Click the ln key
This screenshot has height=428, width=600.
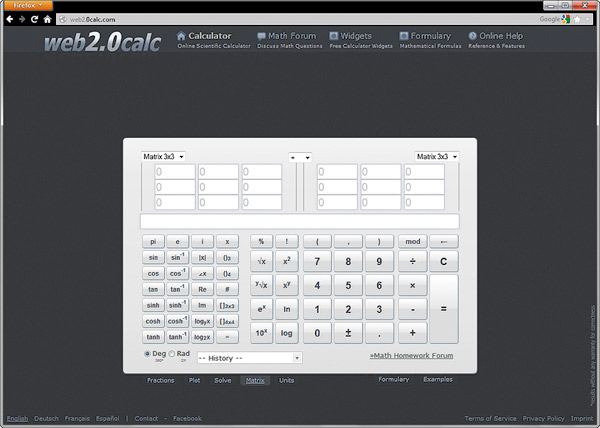point(287,309)
